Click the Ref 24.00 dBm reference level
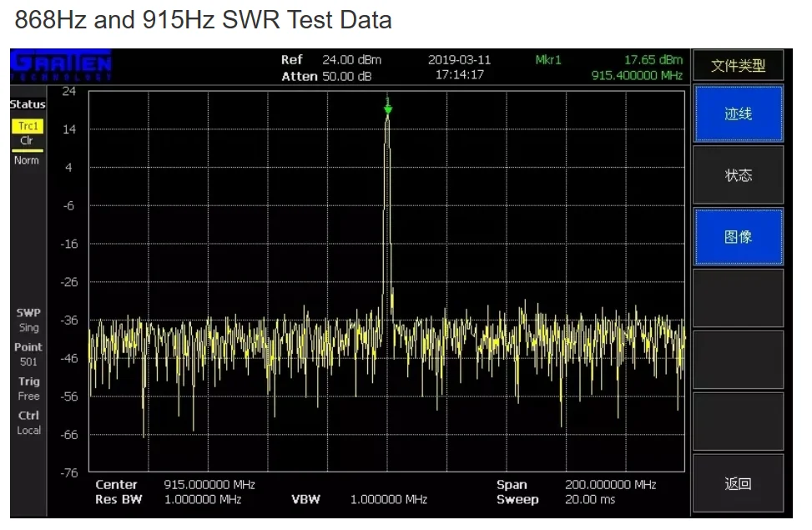The height and width of the screenshot is (530, 812). point(331,60)
